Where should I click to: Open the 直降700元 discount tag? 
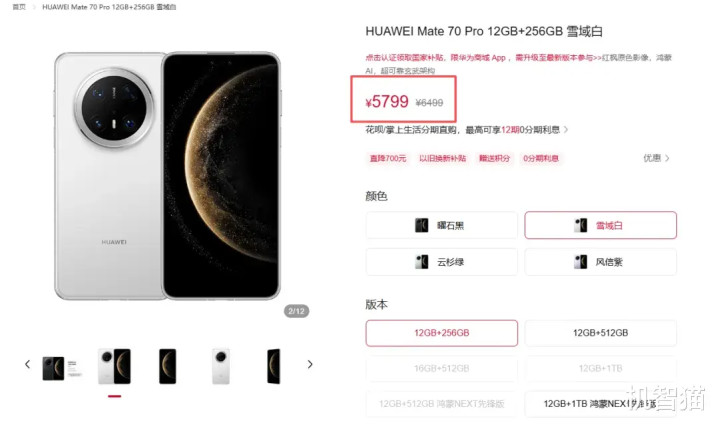tap(388, 159)
